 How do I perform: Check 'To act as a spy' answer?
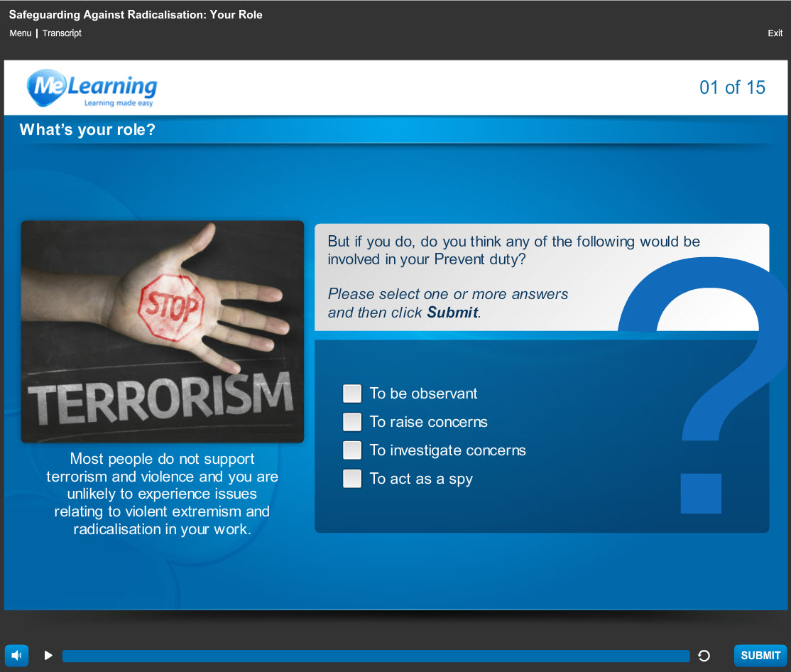(x=352, y=478)
